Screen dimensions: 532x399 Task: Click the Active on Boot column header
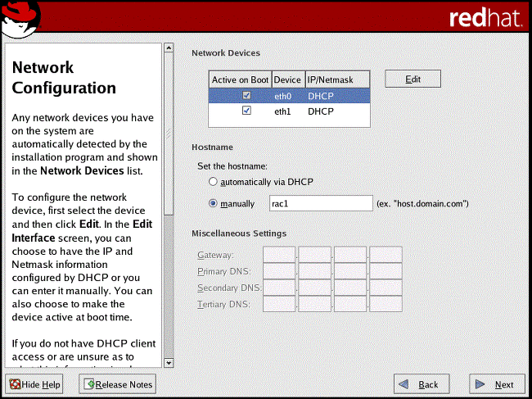(240, 79)
